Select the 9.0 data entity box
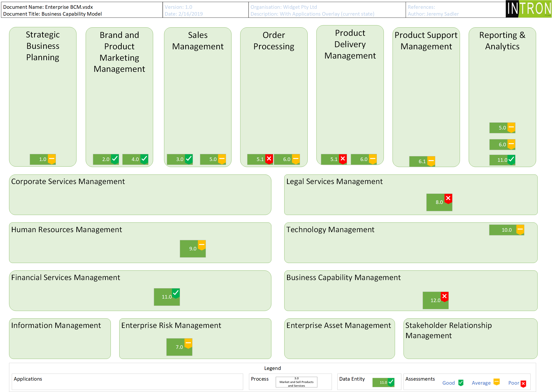The height and width of the screenshot is (392, 552). point(192,249)
